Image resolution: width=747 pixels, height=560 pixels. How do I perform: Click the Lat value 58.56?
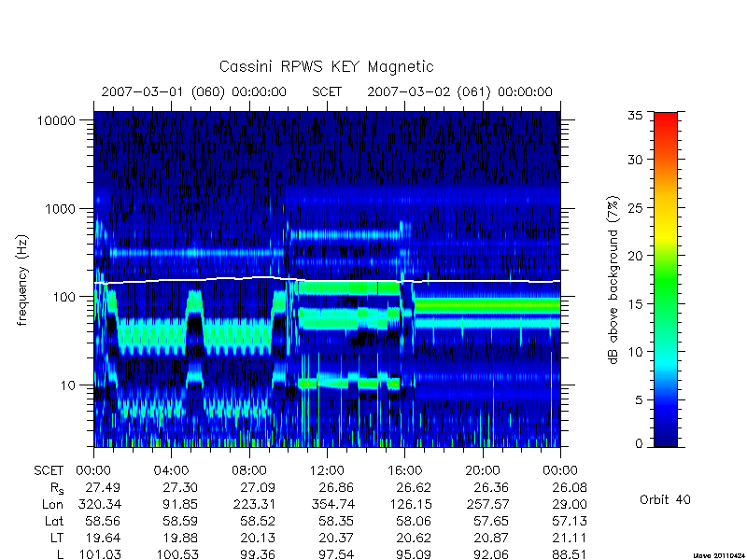(103, 521)
